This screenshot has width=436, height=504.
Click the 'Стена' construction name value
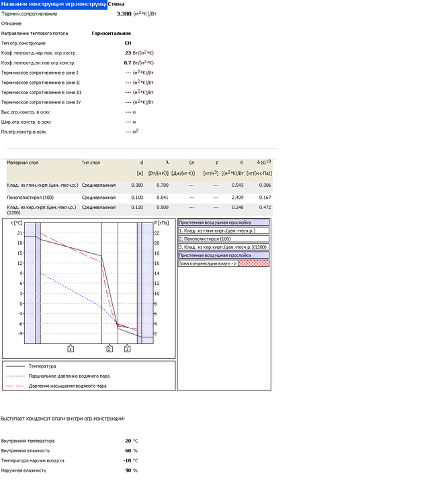click(x=116, y=5)
